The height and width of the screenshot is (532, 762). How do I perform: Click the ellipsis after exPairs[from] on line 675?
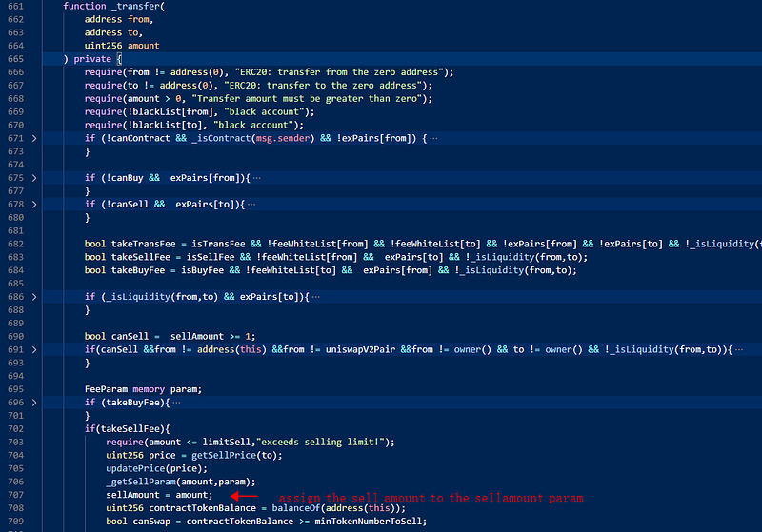pyautogui.click(x=255, y=178)
